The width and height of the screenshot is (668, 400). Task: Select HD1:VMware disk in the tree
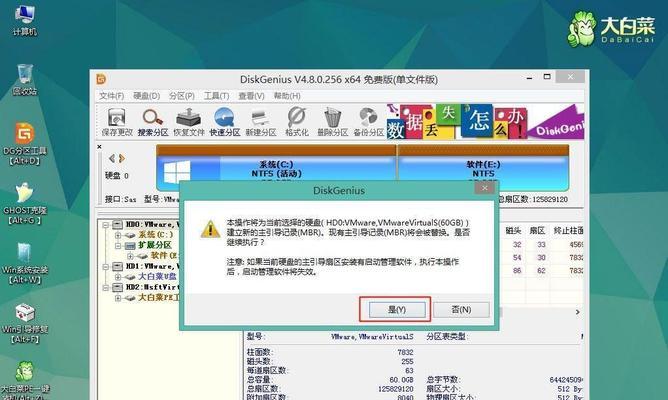pos(153,266)
